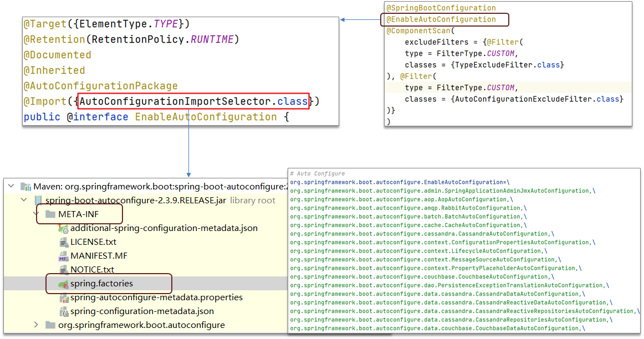Click the PropertyPlaceholderAutoConfiguration entry
This screenshot has width=644, height=339.
click(x=436, y=269)
